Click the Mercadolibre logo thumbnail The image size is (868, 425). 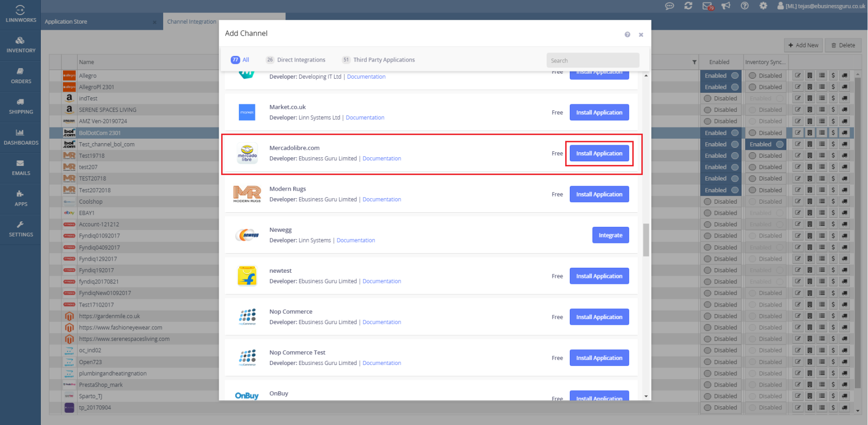(x=247, y=153)
